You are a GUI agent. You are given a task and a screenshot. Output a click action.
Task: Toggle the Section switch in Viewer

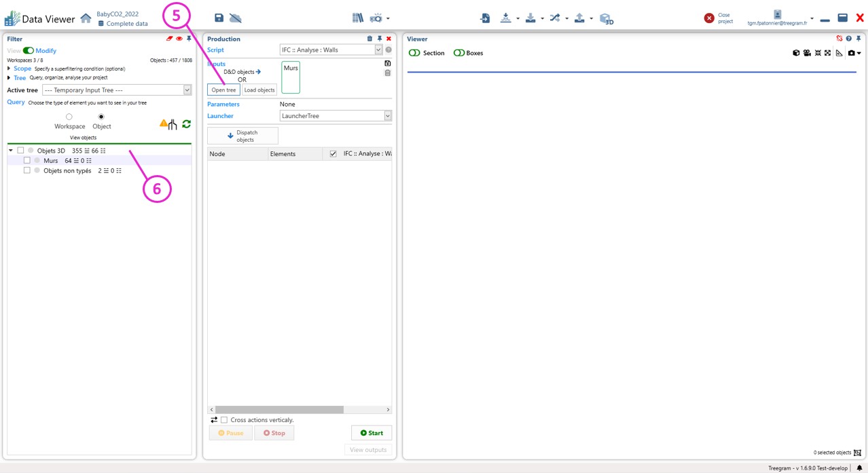pyautogui.click(x=414, y=53)
